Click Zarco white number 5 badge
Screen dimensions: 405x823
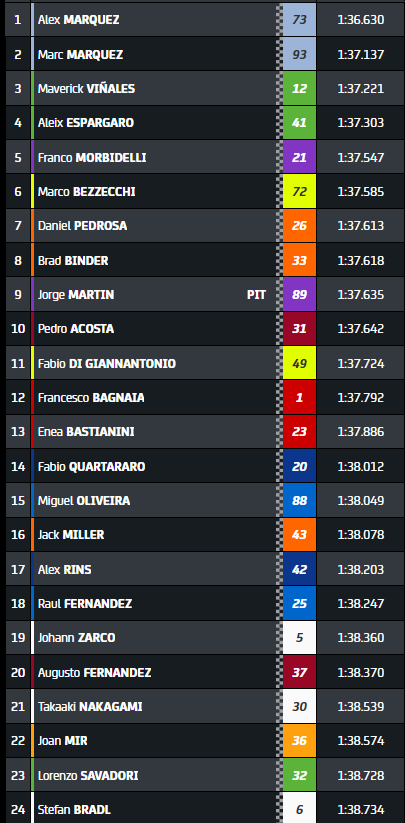point(299,638)
